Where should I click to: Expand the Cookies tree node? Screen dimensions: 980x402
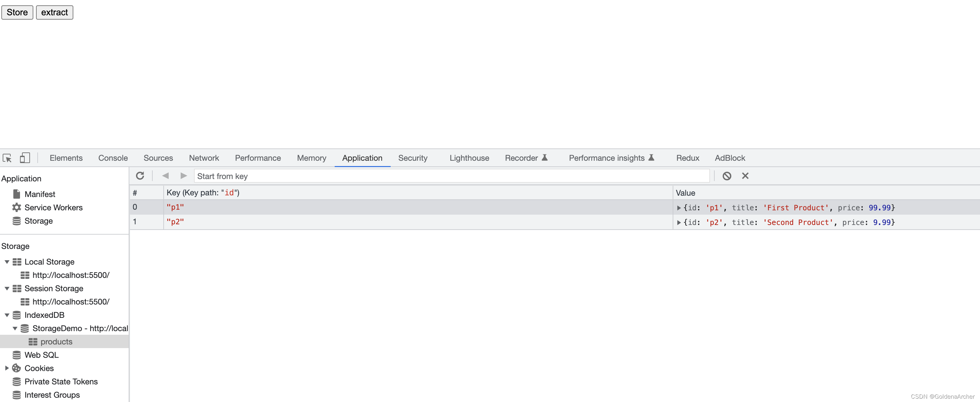[7, 368]
